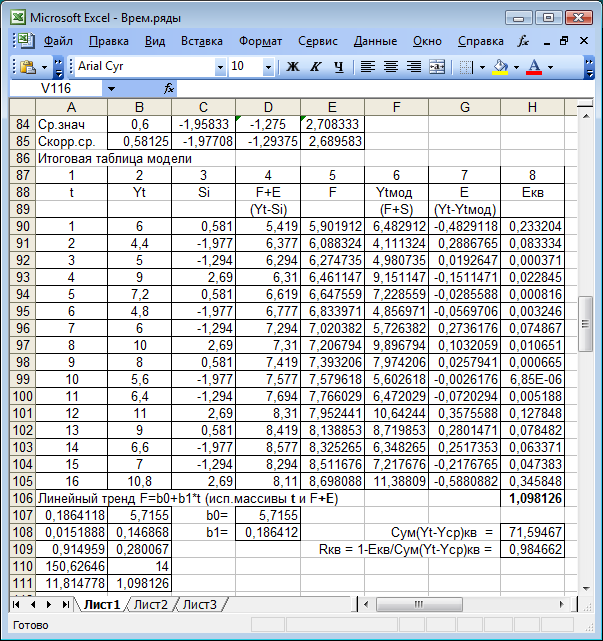Open the Вставка menu
603x641 pixels.
202,41
